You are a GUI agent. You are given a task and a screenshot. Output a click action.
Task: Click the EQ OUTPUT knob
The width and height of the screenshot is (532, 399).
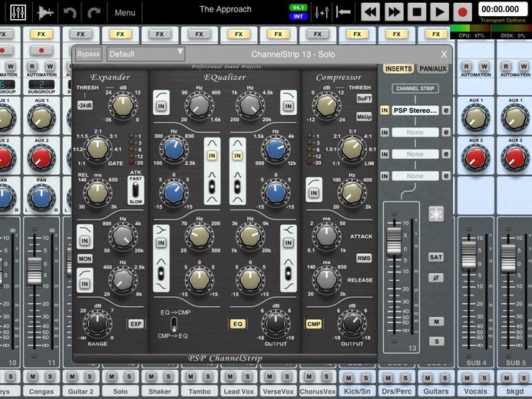[x=276, y=323]
